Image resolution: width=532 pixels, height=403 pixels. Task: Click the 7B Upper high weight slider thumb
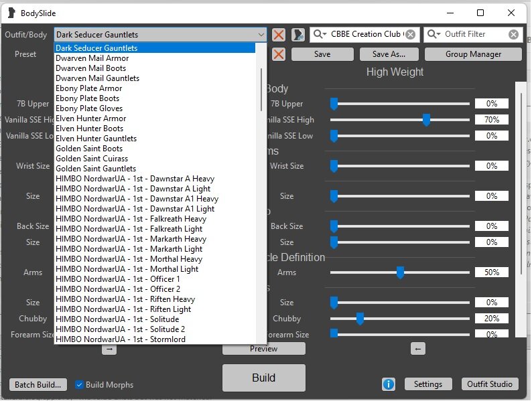(x=334, y=104)
